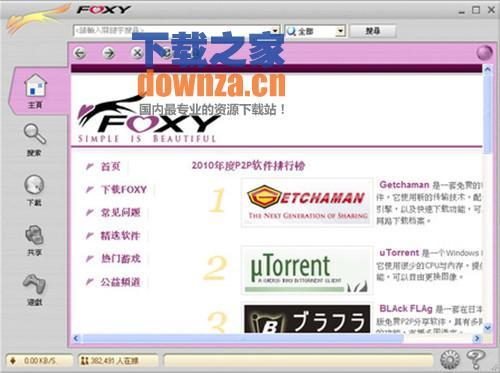Click the horizontal scrollbar thumb
The image size is (500, 373).
pos(243,339)
